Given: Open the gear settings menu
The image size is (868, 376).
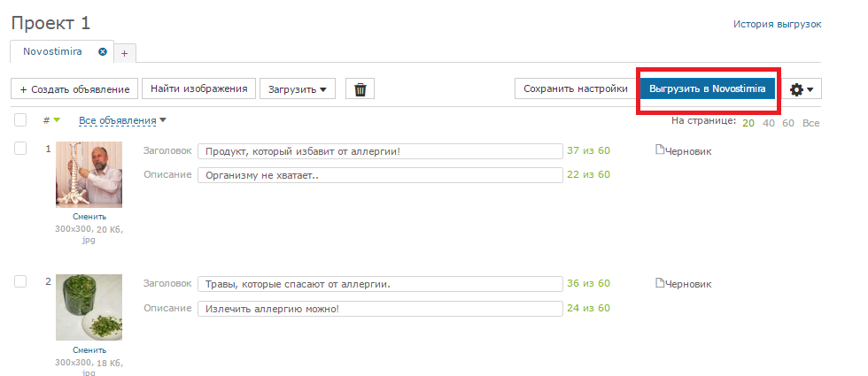Looking at the screenshot, I should 801,89.
